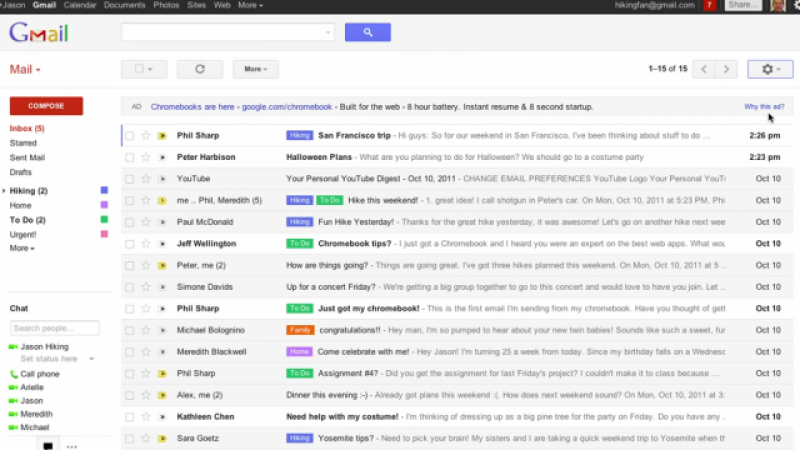Click the blue Hiking label color square
This screenshot has height=450, width=800.
(x=104, y=190)
